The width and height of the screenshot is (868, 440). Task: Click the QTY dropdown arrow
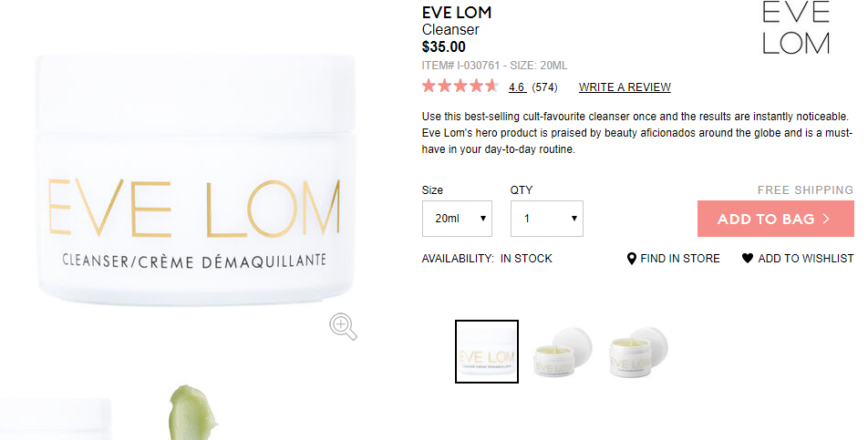[574, 219]
